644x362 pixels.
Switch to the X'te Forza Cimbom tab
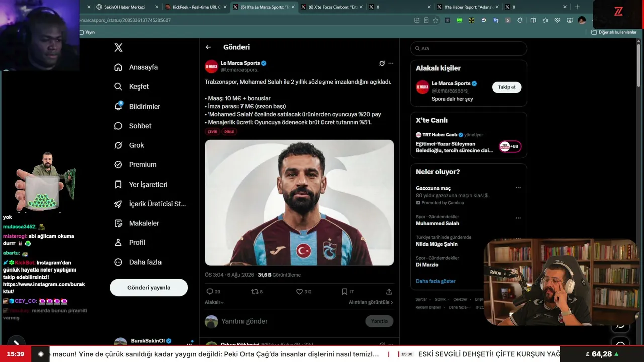[x=332, y=7]
